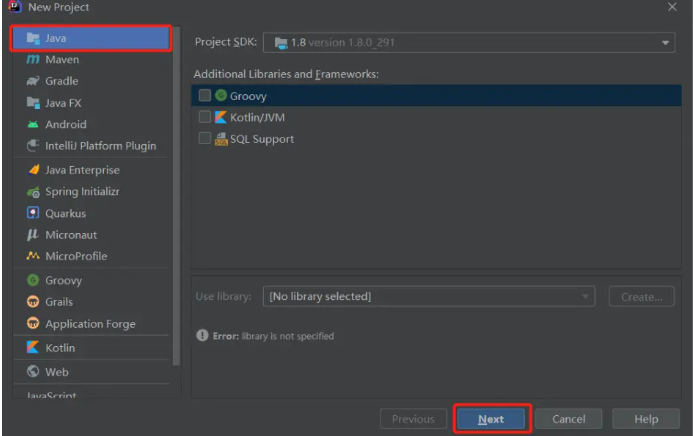The width and height of the screenshot is (693, 436).
Task: Click the Application Forge icon
Action: point(33,323)
